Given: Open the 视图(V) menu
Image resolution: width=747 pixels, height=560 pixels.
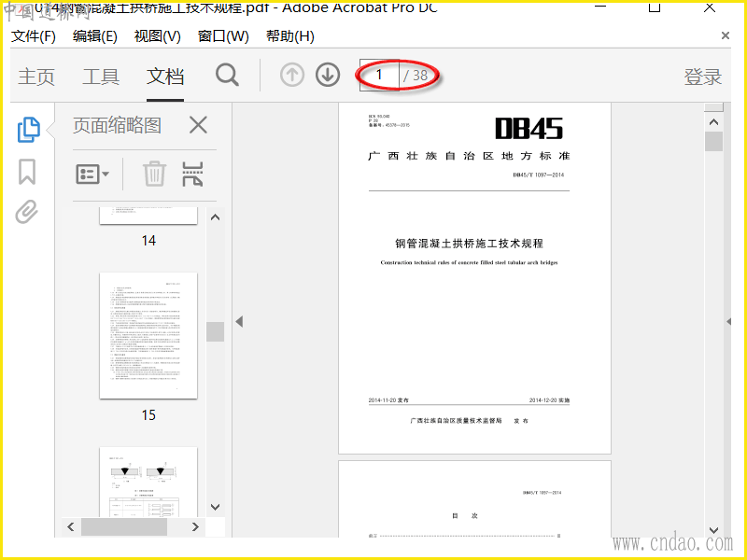Looking at the screenshot, I should [157, 36].
